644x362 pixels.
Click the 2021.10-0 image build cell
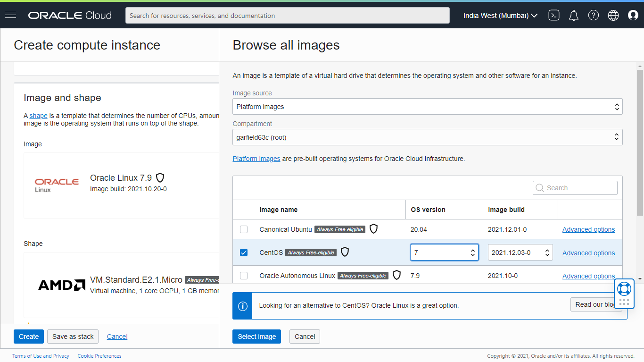(x=503, y=276)
